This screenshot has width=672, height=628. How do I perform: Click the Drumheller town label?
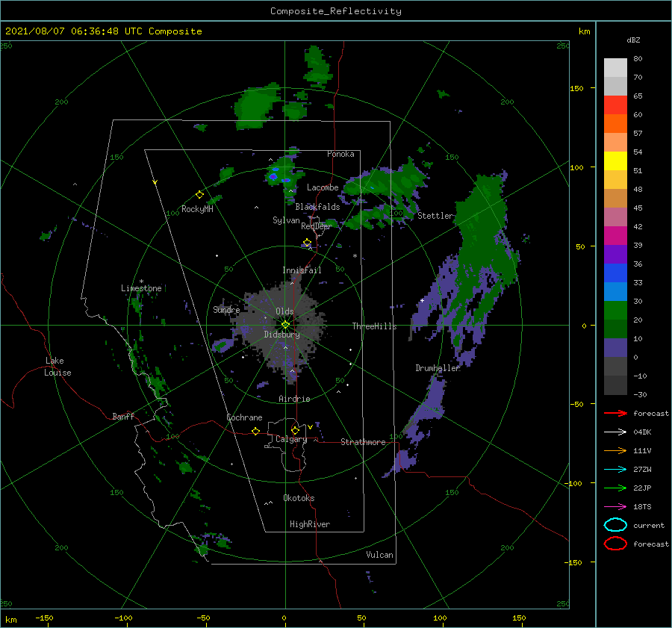pyautogui.click(x=438, y=368)
